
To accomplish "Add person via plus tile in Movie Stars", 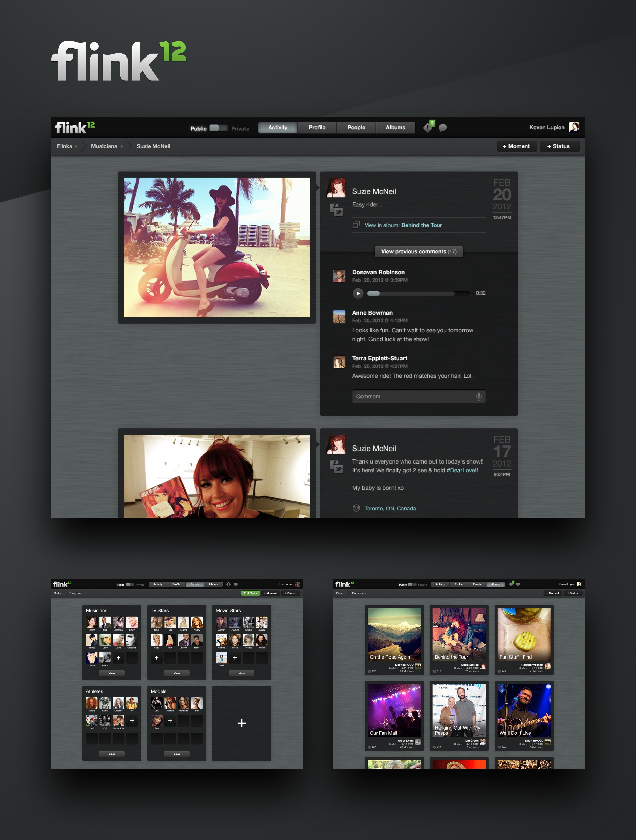I will coord(235,658).
